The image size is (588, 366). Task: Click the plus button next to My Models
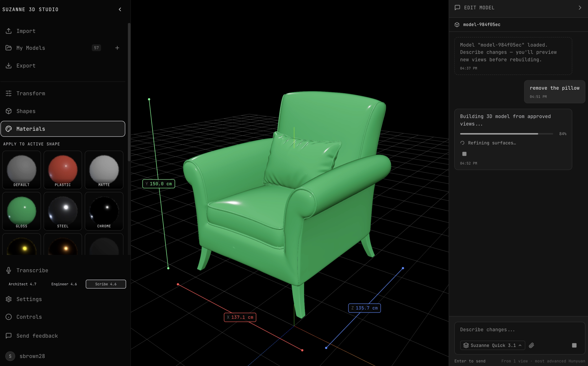(x=117, y=48)
